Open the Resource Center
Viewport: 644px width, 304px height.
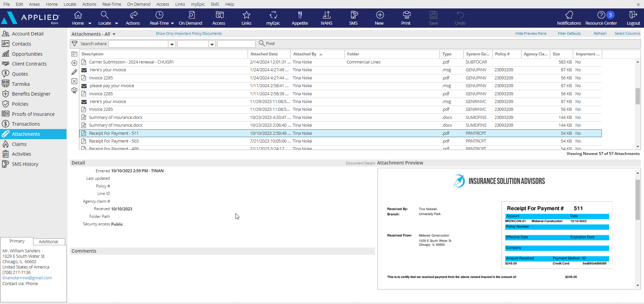tap(601, 18)
